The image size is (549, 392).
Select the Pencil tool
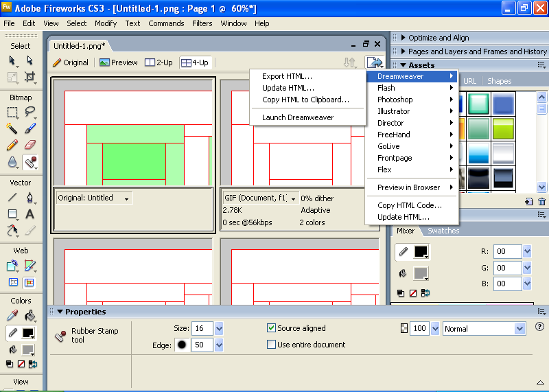[12, 145]
